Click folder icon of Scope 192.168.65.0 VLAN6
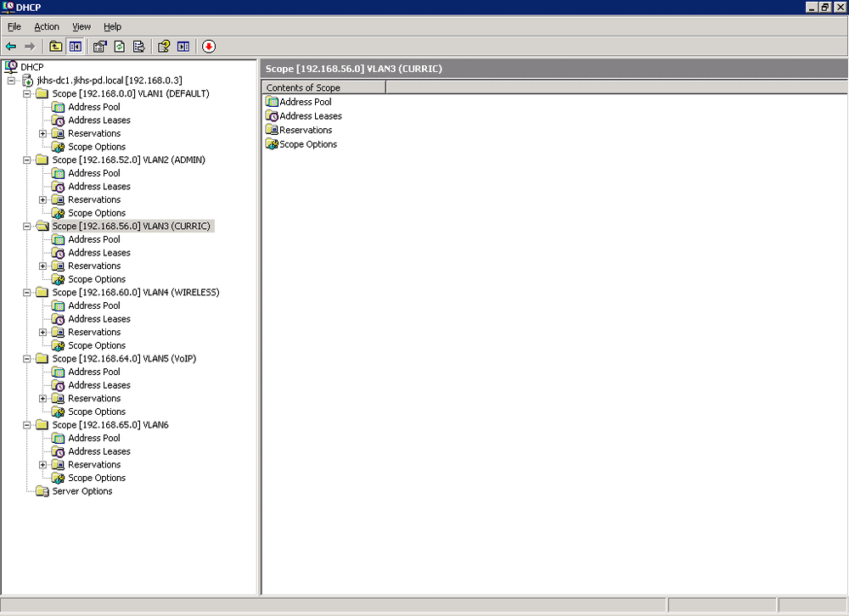 [x=42, y=425]
